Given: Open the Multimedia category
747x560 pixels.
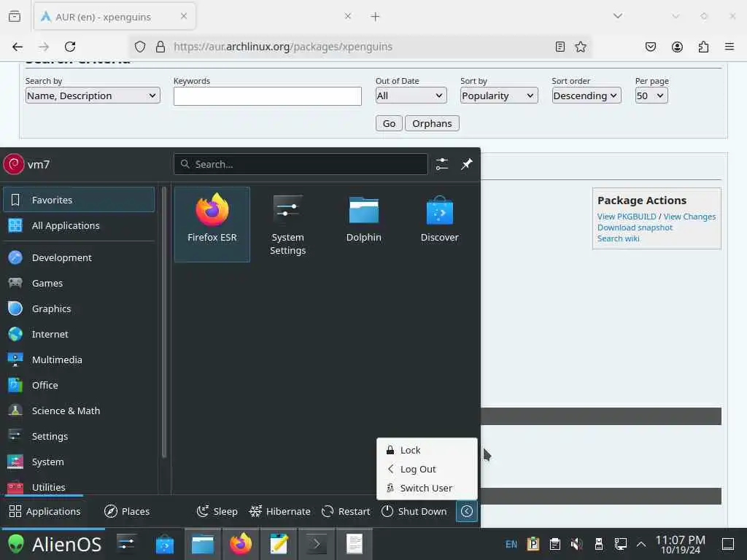Looking at the screenshot, I should (79, 360).
